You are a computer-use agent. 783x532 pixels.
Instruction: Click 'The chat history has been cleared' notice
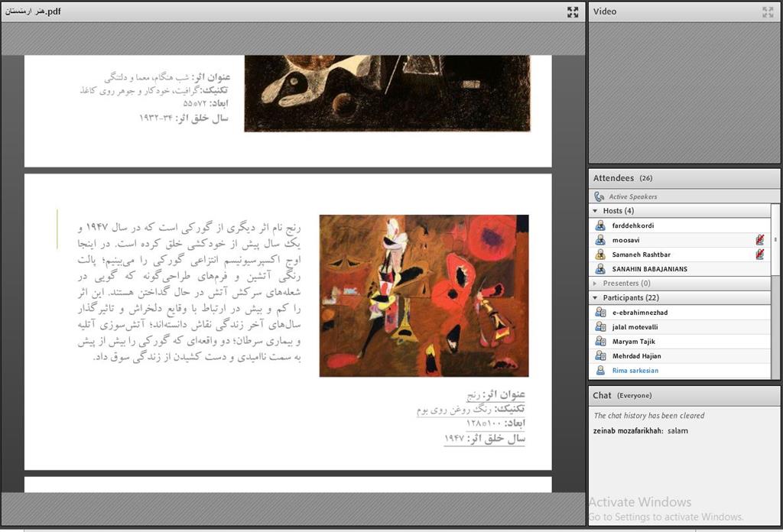point(648,415)
